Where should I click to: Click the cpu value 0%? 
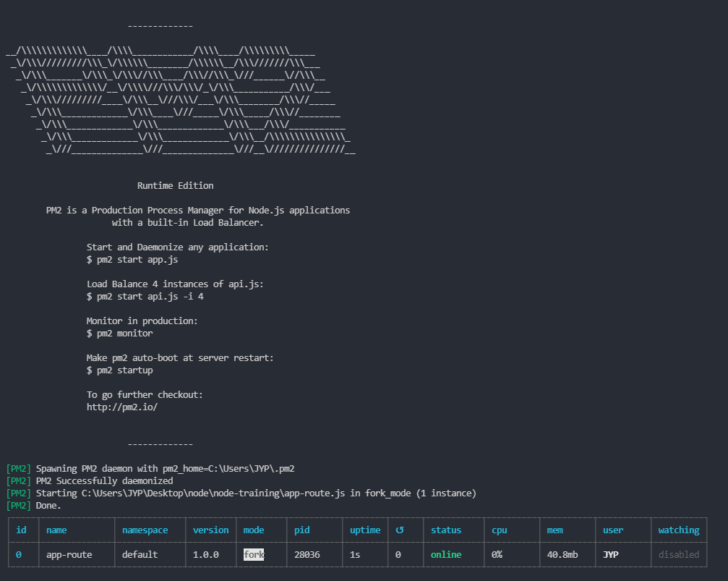497,554
